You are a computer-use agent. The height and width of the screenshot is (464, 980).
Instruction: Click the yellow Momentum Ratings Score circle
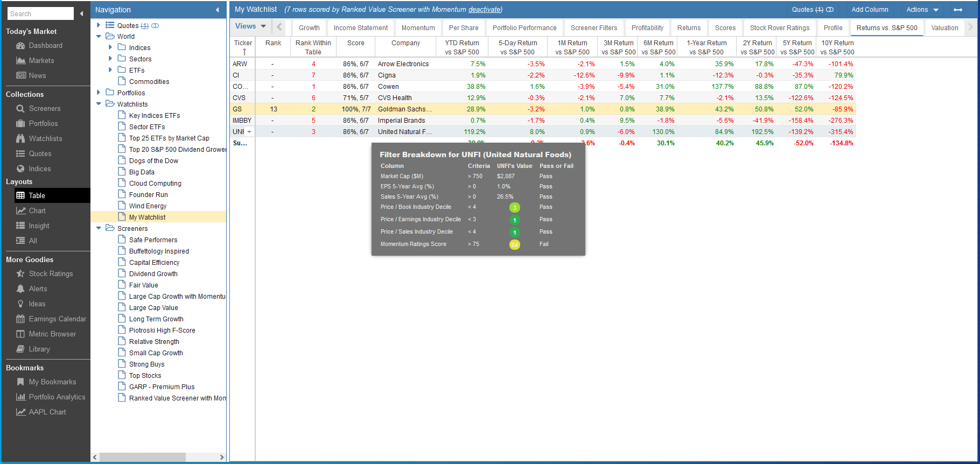point(515,245)
